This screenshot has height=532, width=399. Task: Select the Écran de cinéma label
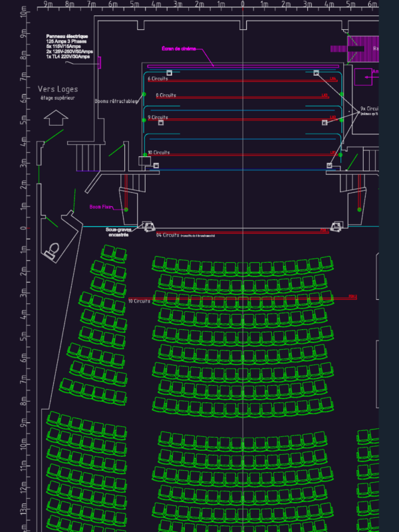click(x=179, y=49)
